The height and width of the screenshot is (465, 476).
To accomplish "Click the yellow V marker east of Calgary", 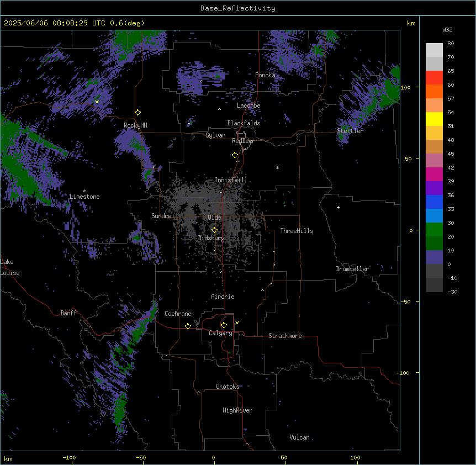I will coord(237,323).
